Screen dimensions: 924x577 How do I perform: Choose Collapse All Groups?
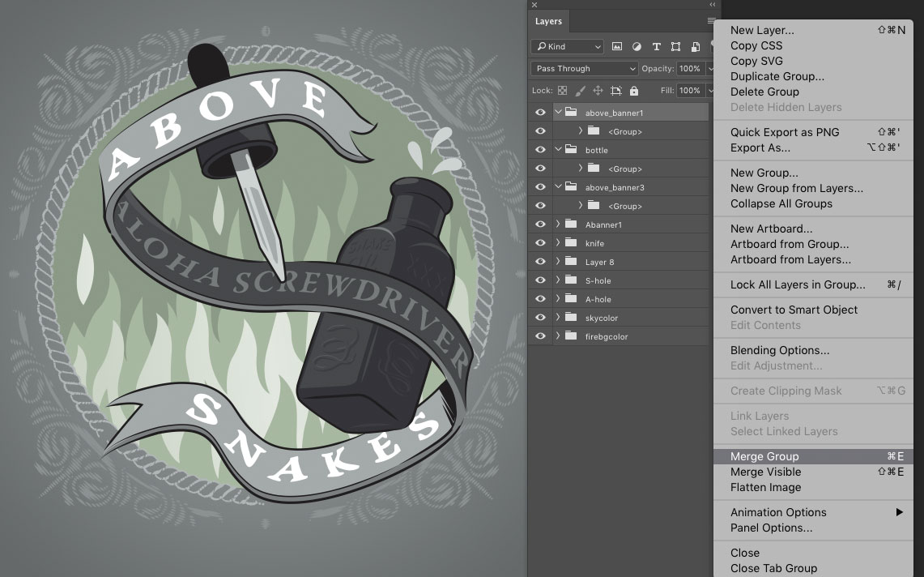(813, 203)
